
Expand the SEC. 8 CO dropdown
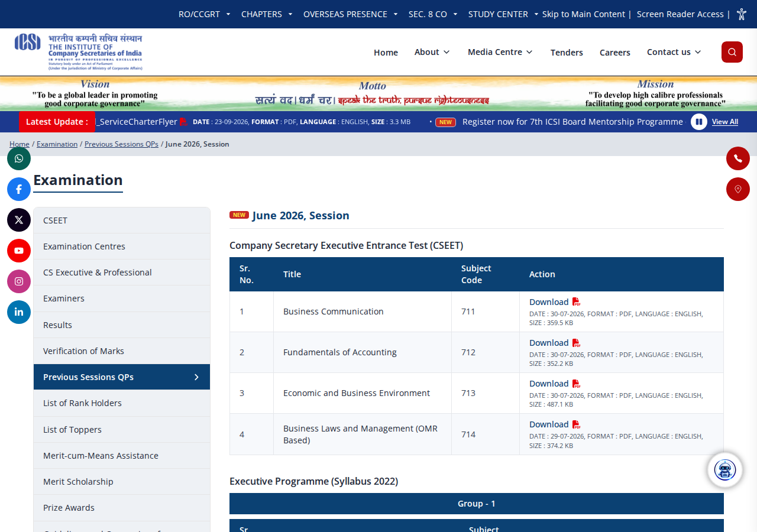[433, 14]
